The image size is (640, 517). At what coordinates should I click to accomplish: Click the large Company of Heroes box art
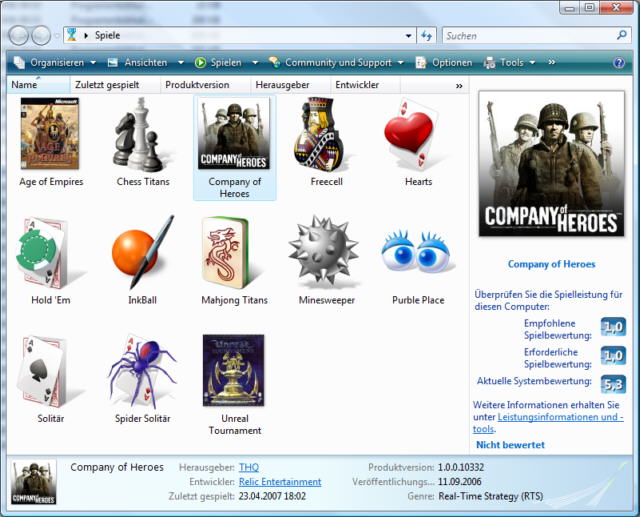551,164
